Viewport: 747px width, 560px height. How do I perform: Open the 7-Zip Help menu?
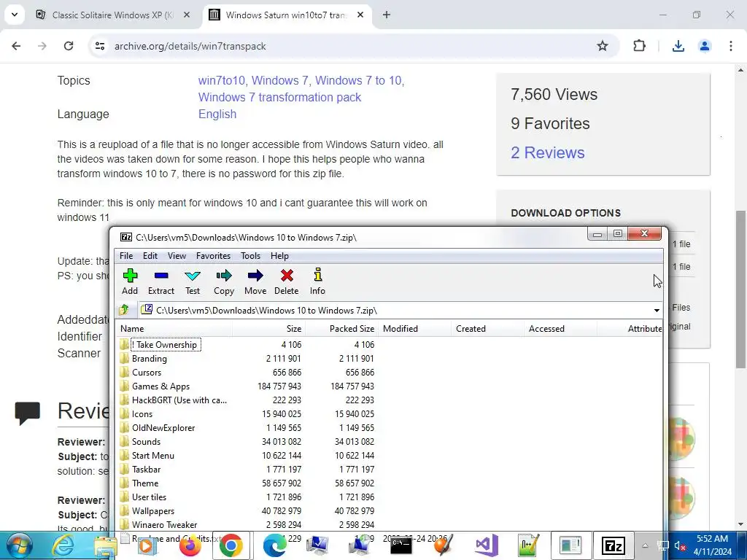click(x=279, y=256)
